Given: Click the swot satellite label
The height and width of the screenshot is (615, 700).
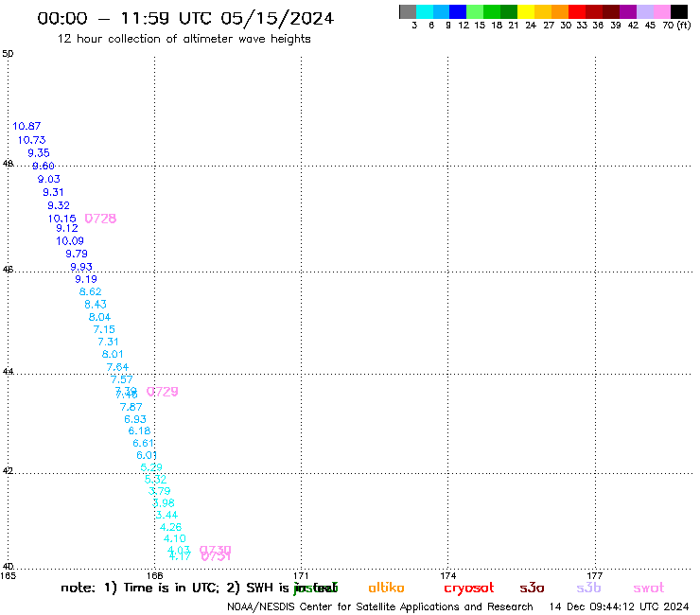Looking at the screenshot, I should pos(649,589).
